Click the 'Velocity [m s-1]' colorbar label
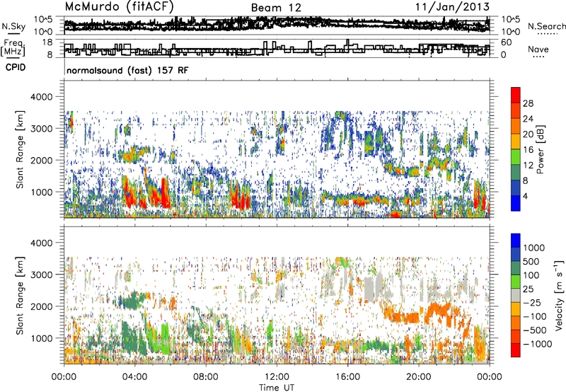This screenshot has width=566, height=392. (559, 295)
